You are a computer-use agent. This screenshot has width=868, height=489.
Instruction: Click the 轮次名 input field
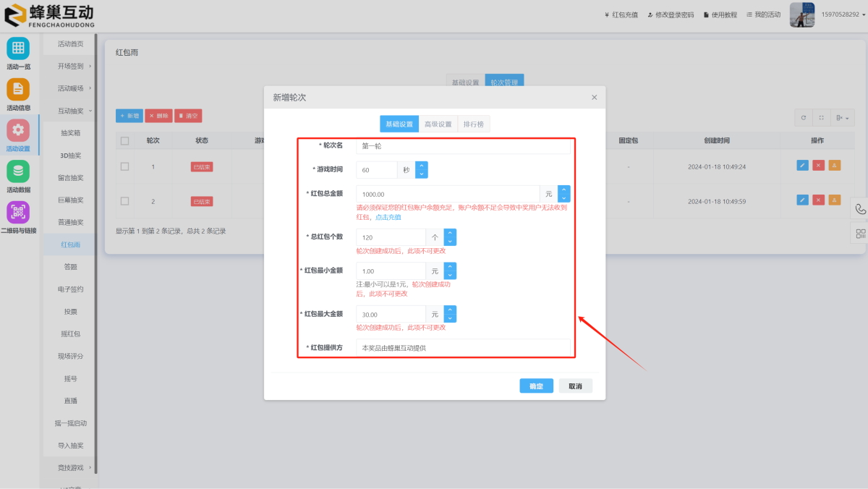coord(463,146)
